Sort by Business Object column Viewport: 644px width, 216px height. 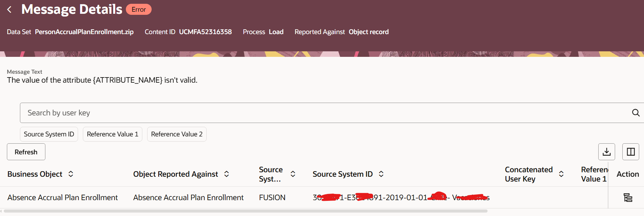click(71, 174)
